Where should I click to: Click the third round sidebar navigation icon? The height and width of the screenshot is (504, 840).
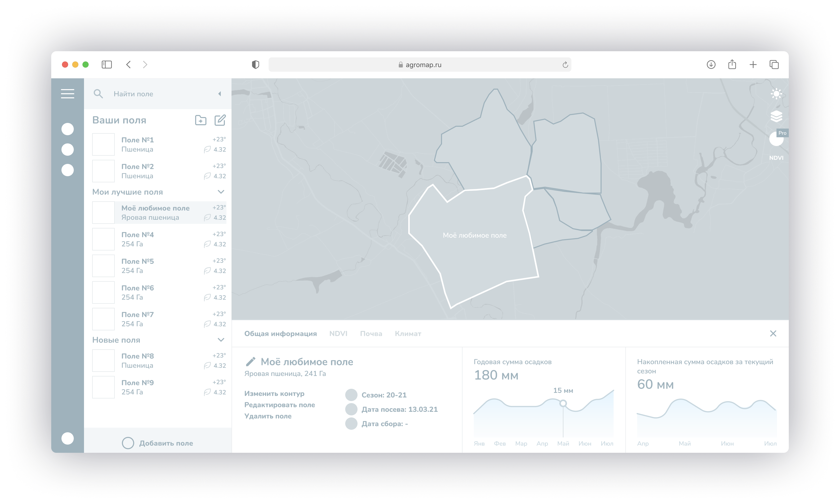click(x=68, y=170)
